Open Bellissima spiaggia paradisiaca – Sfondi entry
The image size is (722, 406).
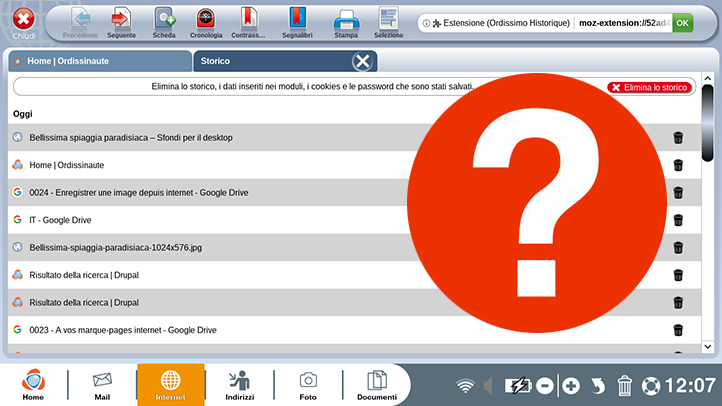coord(131,138)
